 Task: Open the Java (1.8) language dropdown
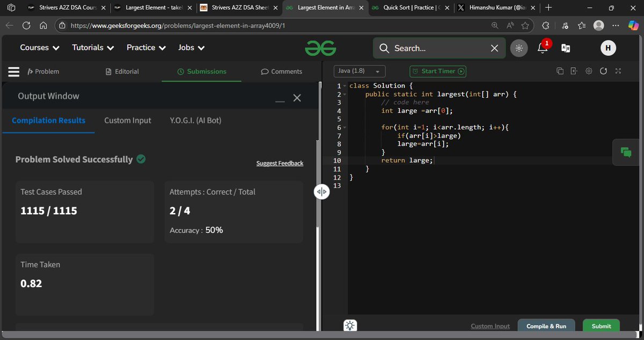359,71
